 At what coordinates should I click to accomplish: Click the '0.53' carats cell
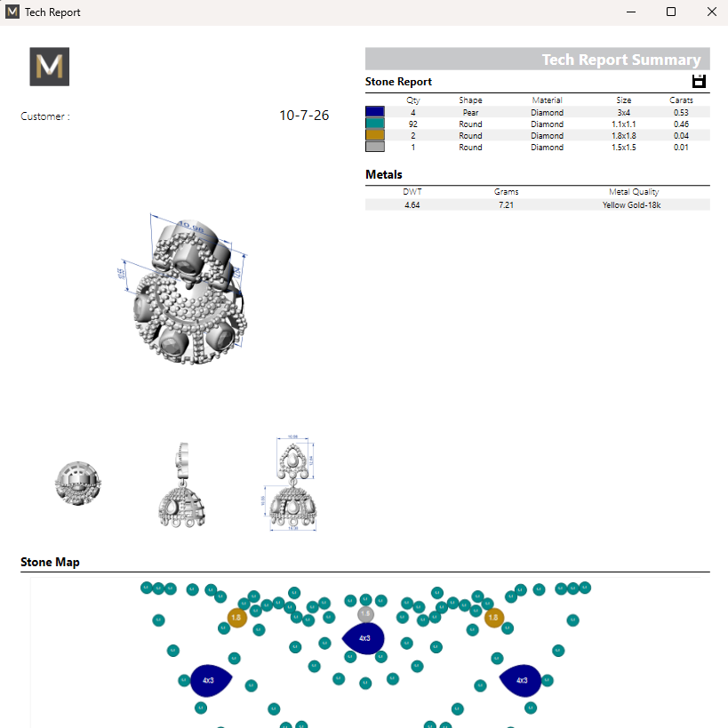click(681, 112)
